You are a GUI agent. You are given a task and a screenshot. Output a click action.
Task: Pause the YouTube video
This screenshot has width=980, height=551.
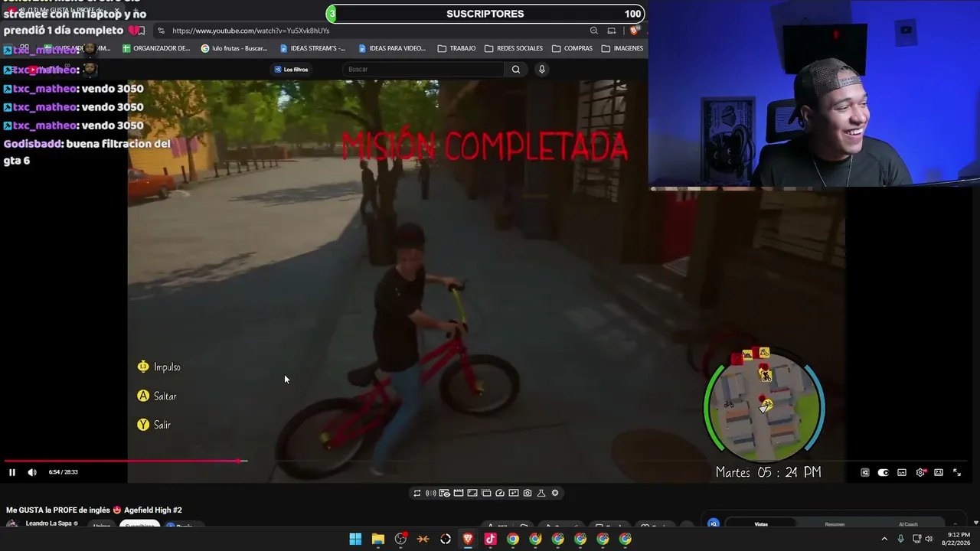pos(12,472)
